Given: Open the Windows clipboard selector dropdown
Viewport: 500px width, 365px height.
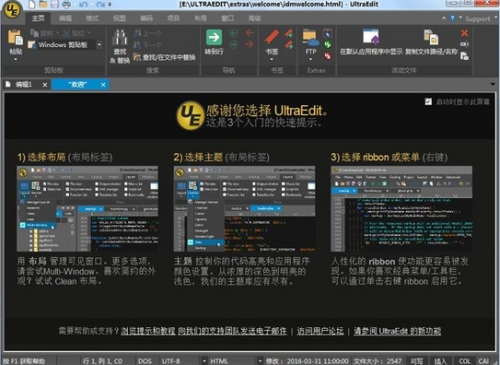Looking at the screenshot, I should click(99, 44).
